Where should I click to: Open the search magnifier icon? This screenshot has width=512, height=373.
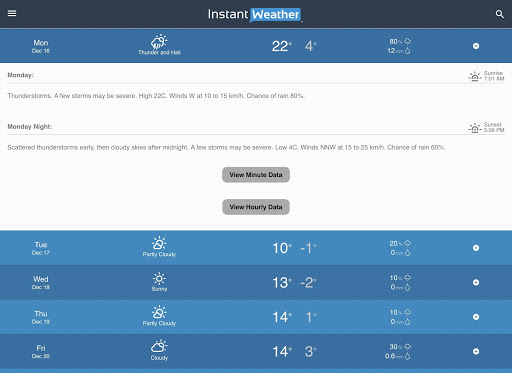pos(499,14)
